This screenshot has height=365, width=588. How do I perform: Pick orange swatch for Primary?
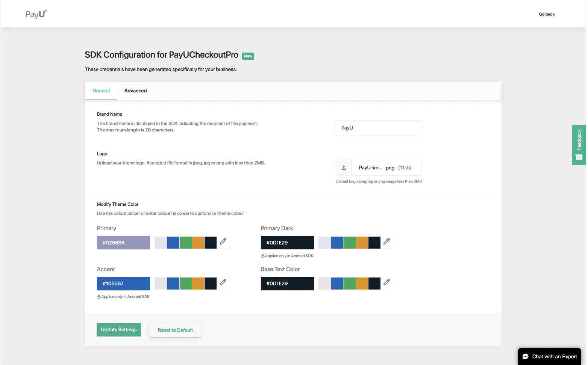point(198,243)
